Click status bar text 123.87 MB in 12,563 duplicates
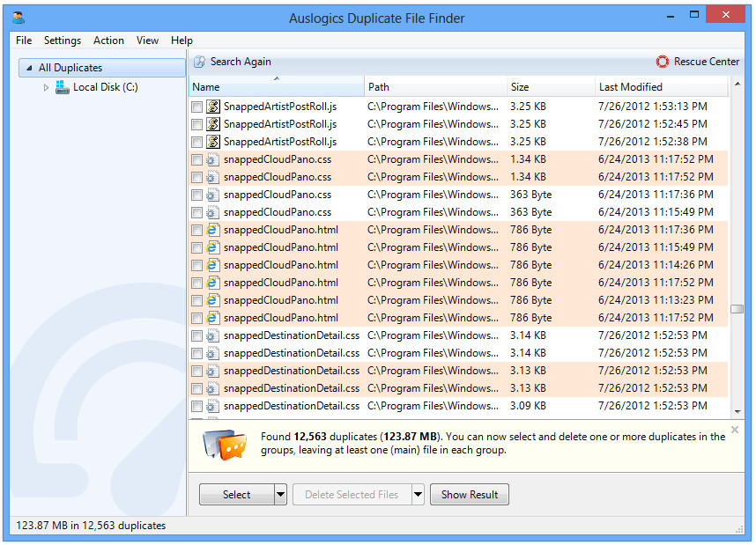 point(91,526)
